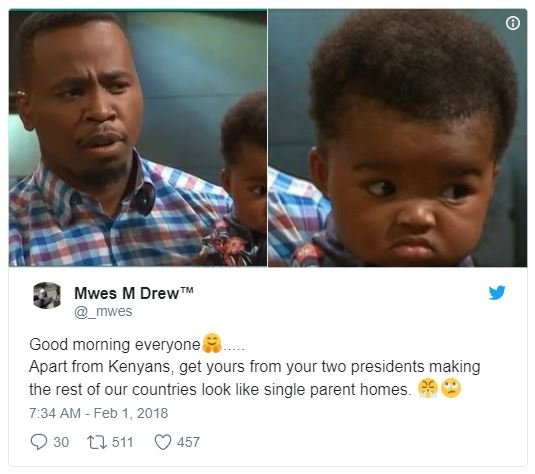Click the Twitter bird logo
The width and height of the screenshot is (535, 474).
(x=497, y=292)
